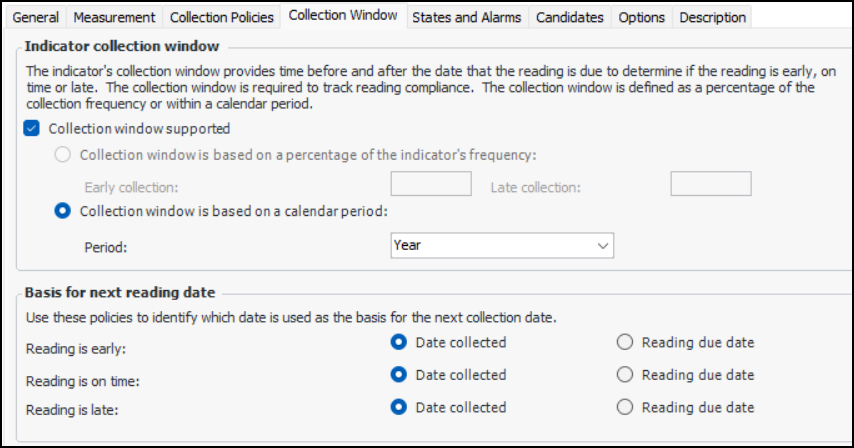Choose Date collected for Reading is on time
The image size is (854, 448).
399,375
